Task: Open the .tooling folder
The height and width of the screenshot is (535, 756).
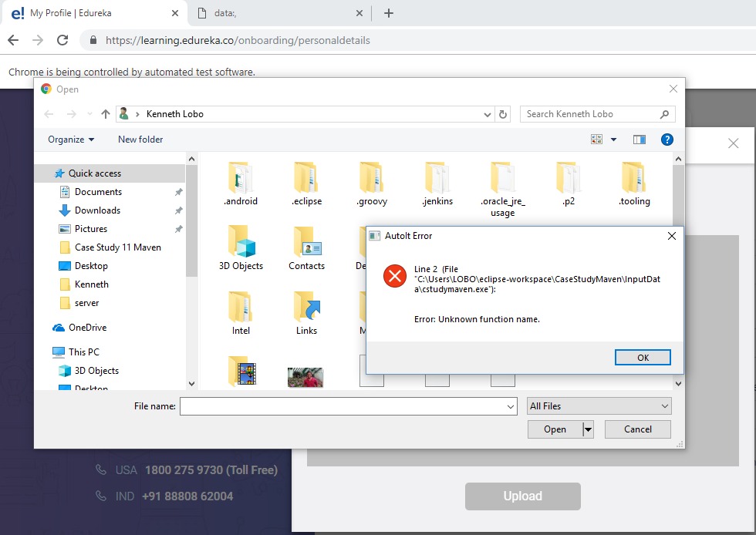Action: point(634,184)
